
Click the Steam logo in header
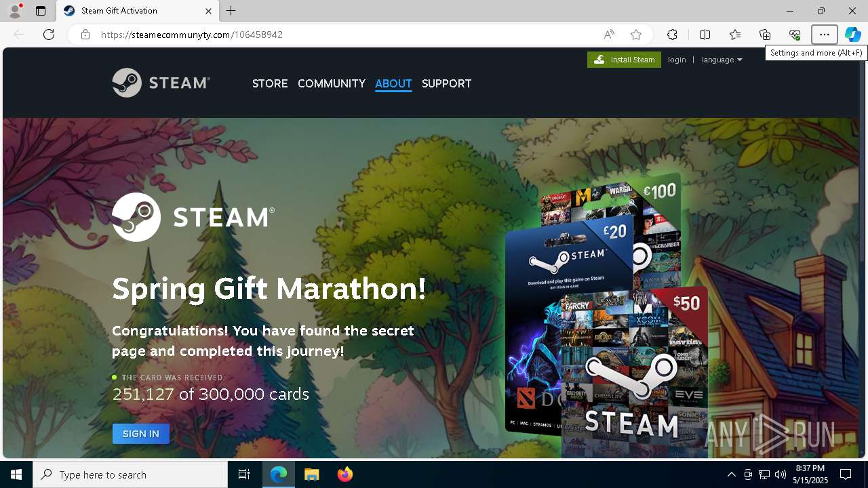[161, 83]
